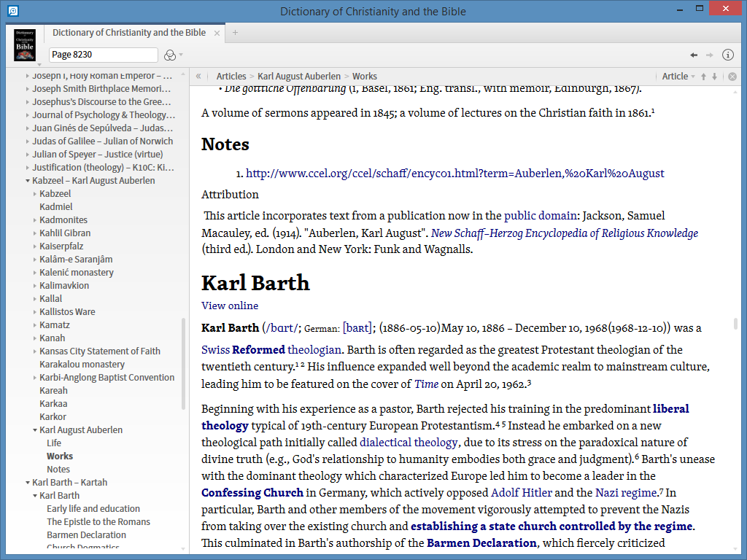Add a new tab with plus button
Viewport: 747px width, 560px height.
click(235, 32)
